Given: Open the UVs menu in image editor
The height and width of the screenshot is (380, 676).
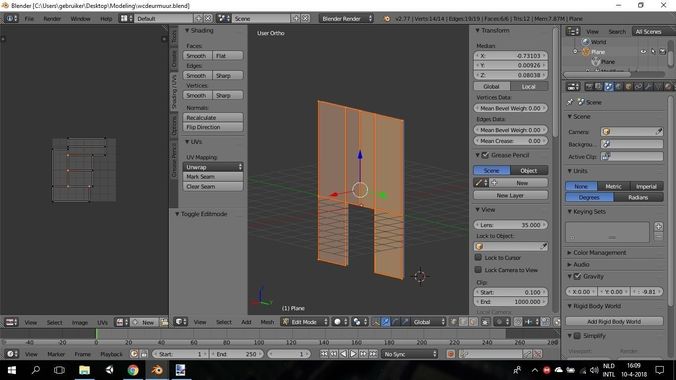Looking at the screenshot, I should click(102, 322).
